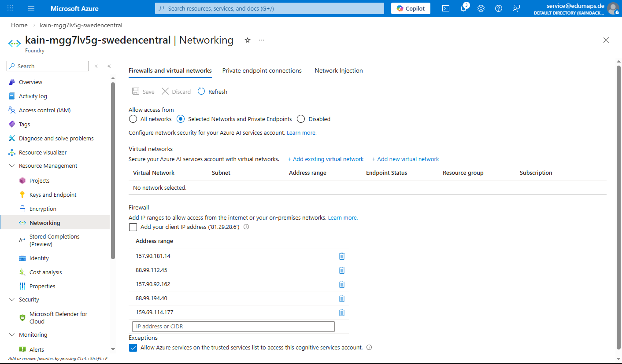The height and width of the screenshot is (364, 622).
Task: Open Learn more link in Firewall section
Action: pyautogui.click(x=343, y=217)
